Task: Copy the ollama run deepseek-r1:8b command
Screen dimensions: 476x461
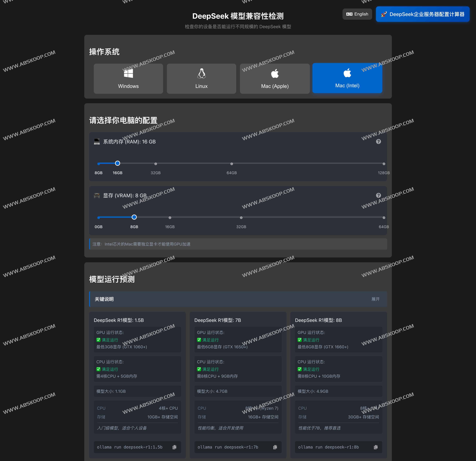Action: [x=376, y=447]
